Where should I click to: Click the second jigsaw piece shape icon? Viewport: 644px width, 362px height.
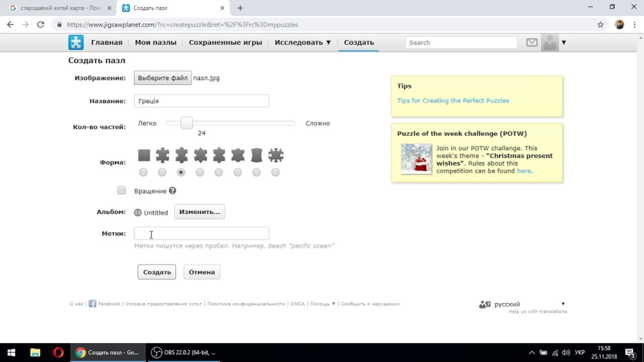tap(163, 155)
